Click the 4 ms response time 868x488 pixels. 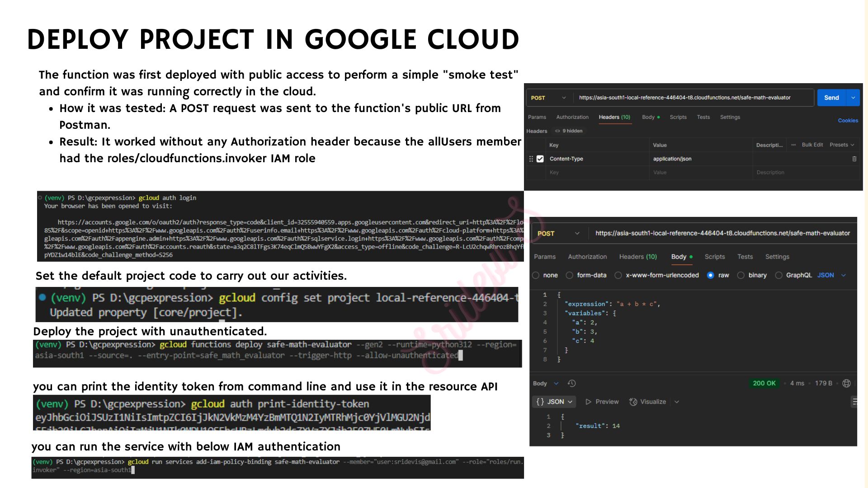coord(797,384)
